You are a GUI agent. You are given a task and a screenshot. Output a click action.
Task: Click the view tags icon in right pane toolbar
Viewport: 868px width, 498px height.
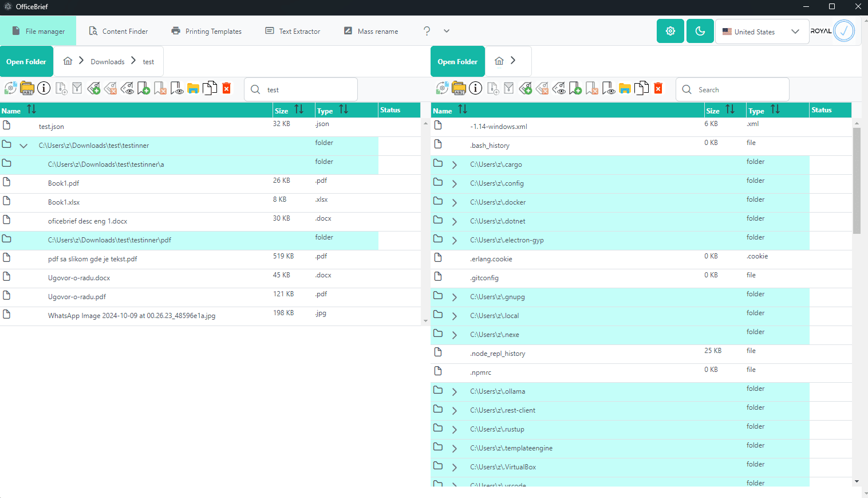[559, 88]
